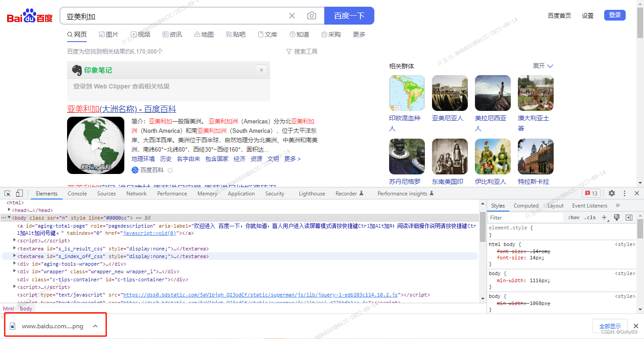Viewport: 644px width, 339px height.
Task: Click the 百度百科 source icon under the result
Action: (x=135, y=170)
